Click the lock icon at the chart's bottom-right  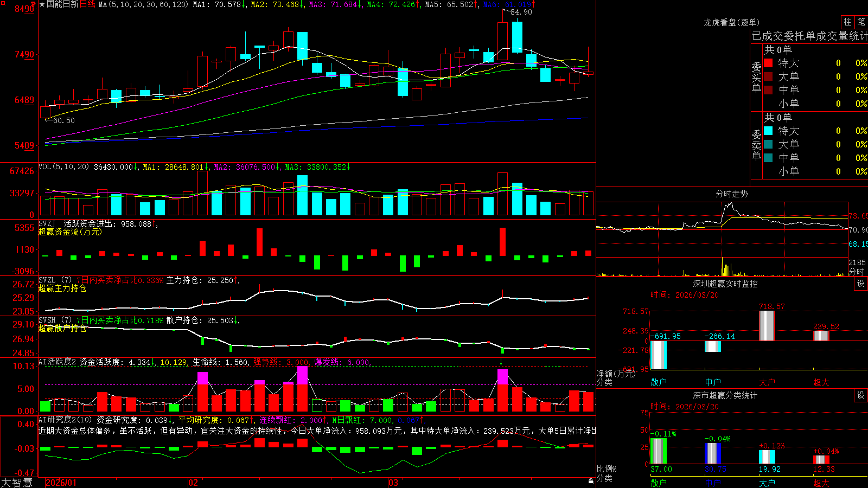click(x=591, y=481)
